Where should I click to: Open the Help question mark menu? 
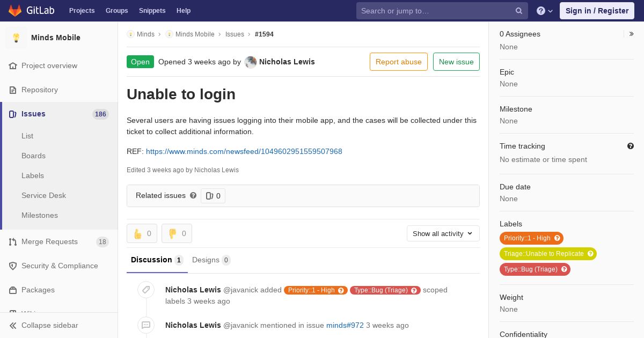click(x=545, y=11)
